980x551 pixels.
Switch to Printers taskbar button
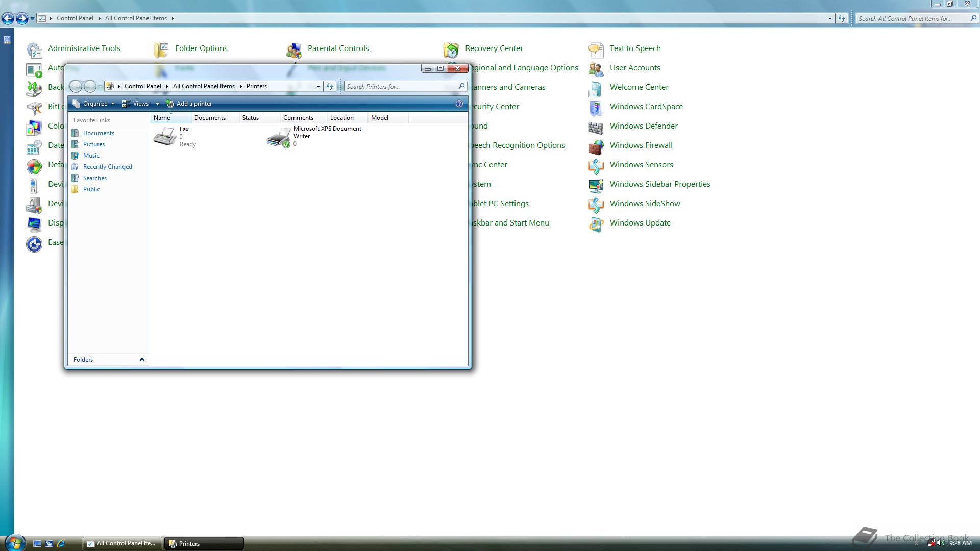point(204,543)
